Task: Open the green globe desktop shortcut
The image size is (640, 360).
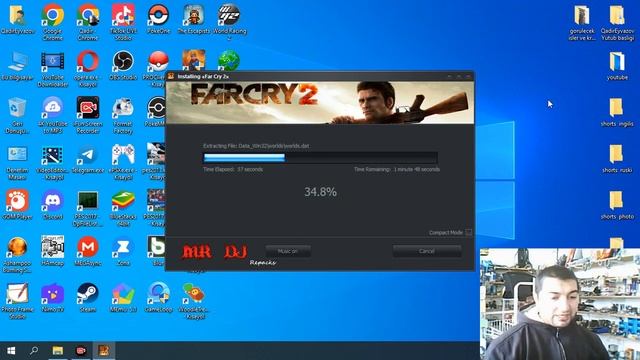Action: pyautogui.click(x=229, y=60)
